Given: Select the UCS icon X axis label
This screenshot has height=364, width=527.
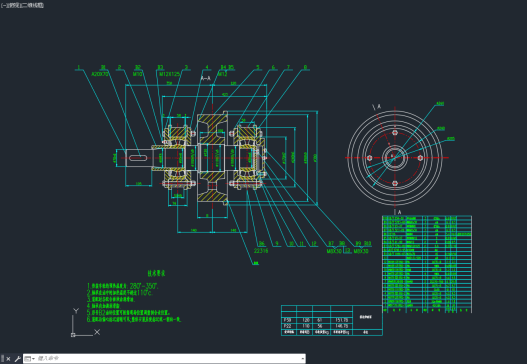Looking at the screenshot, I should [x=97, y=332].
